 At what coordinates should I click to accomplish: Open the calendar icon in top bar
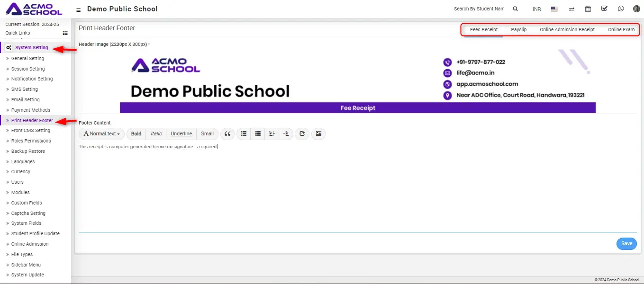[x=588, y=9]
